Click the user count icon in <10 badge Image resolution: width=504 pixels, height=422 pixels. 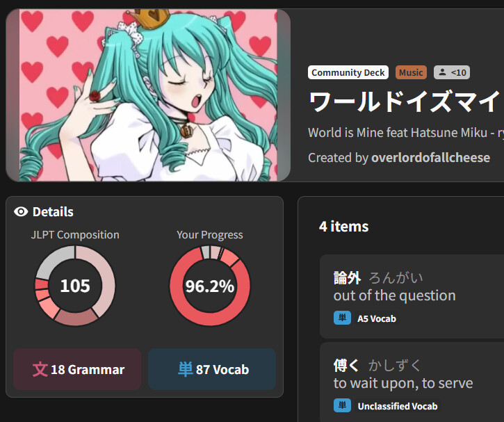(443, 72)
